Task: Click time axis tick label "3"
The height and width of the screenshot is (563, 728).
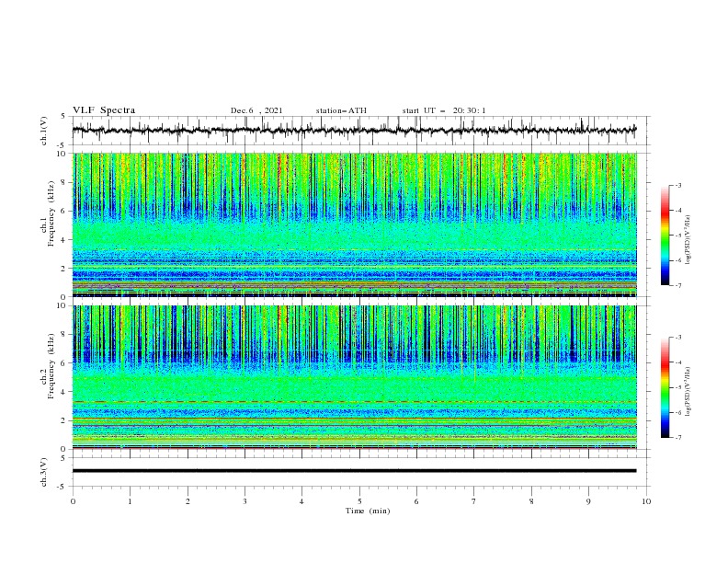Action: (x=245, y=501)
